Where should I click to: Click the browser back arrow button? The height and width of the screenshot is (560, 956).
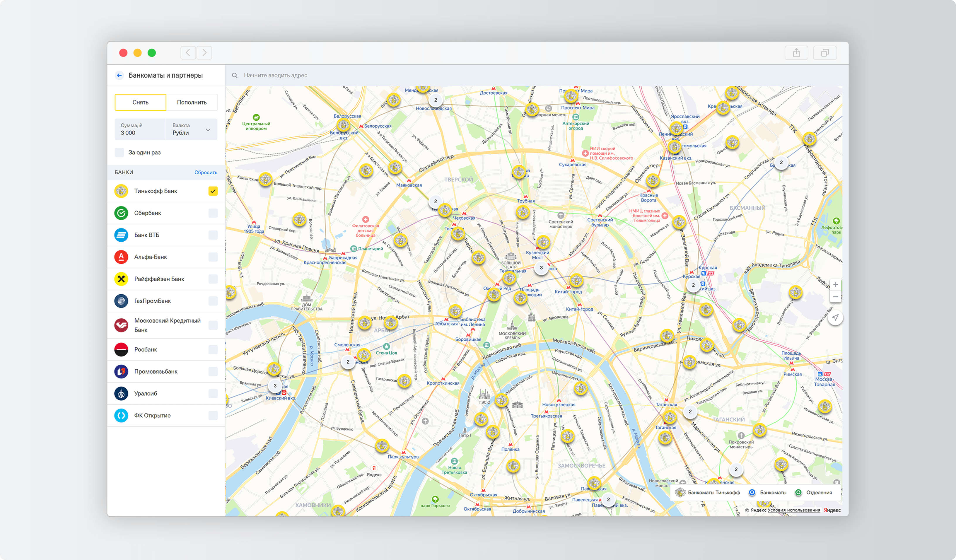(x=188, y=52)
